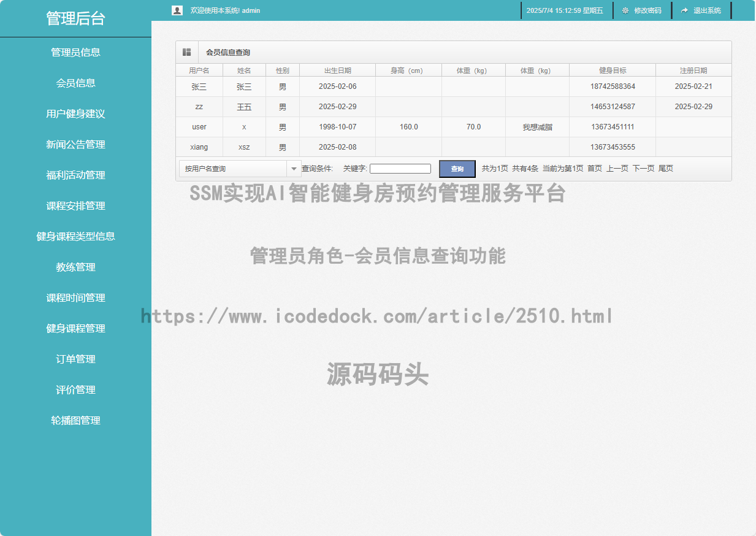Click the 性别 column header
The width and height of the screenshot is (756, 536).
283,71
